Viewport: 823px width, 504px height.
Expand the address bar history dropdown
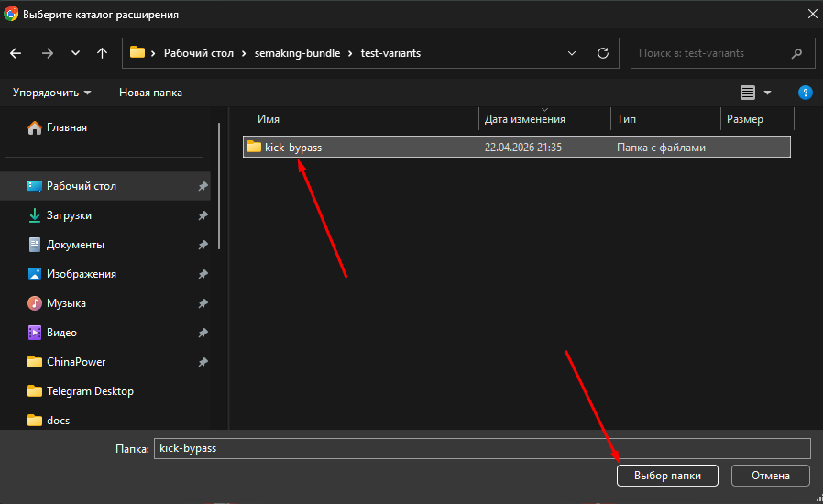(573, 53)
